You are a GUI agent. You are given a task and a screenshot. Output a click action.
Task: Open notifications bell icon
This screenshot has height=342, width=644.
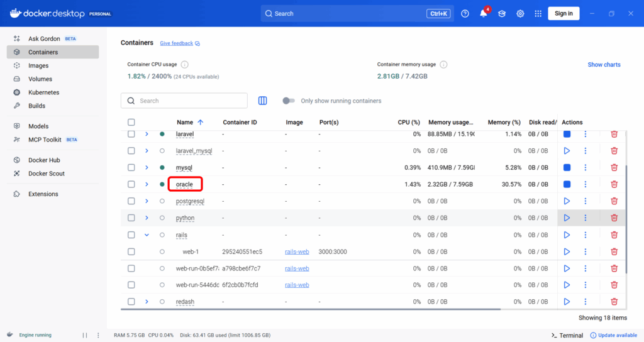coord(484,14)
